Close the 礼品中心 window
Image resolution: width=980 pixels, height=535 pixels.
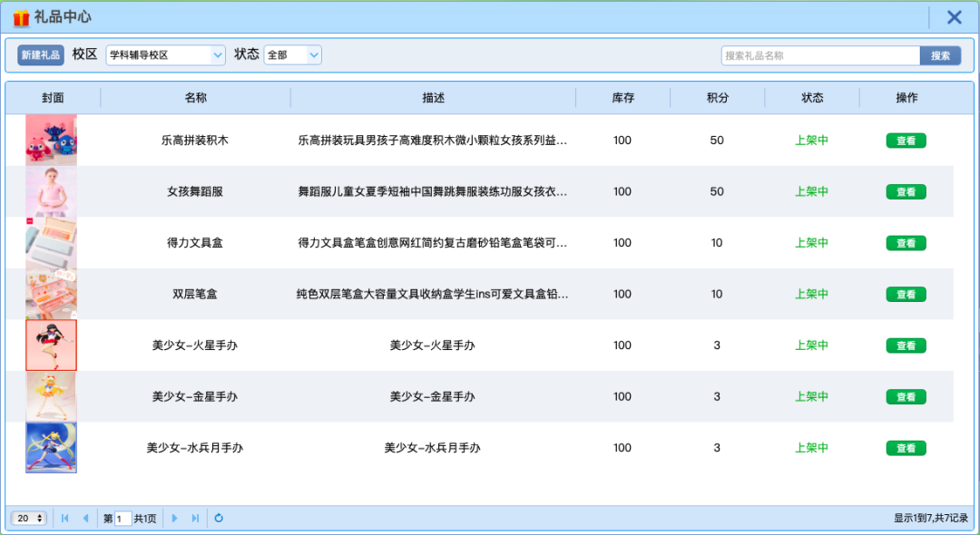coord(955,17)
